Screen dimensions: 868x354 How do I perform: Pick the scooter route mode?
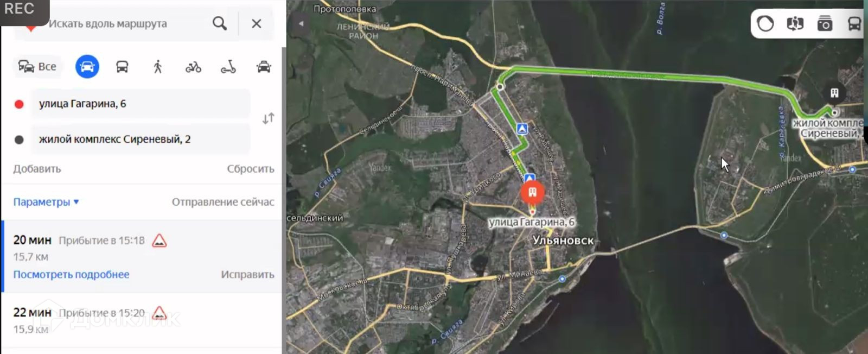228,67
